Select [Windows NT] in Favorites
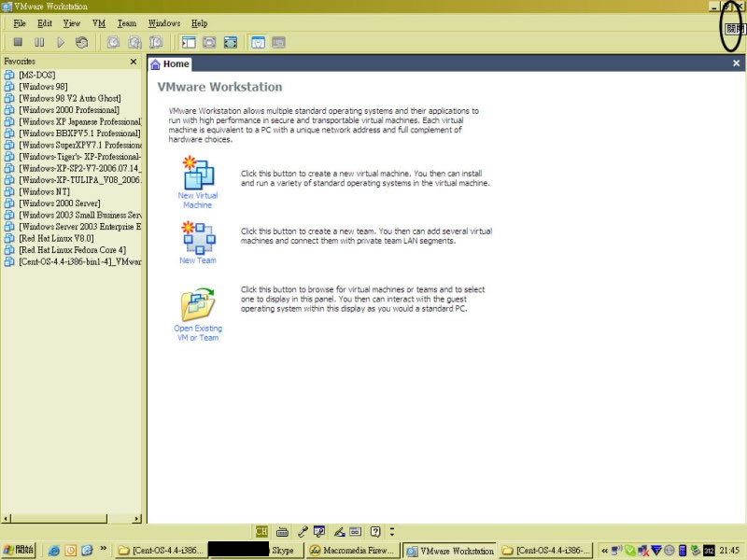This screenshot has height=560, width=747. pos(44,191)
